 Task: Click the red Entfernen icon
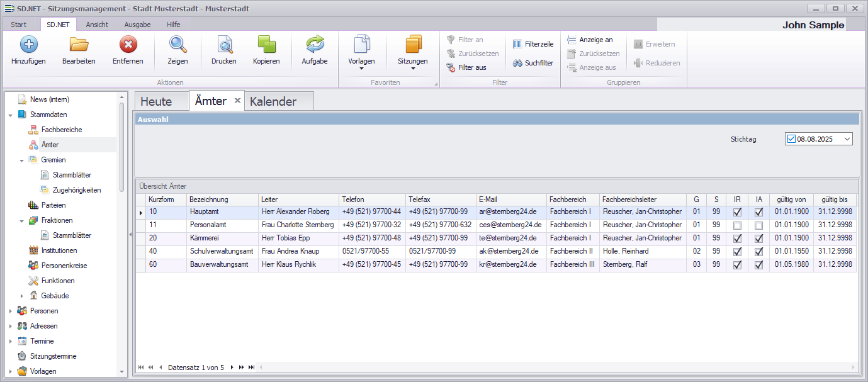[128, 45]
